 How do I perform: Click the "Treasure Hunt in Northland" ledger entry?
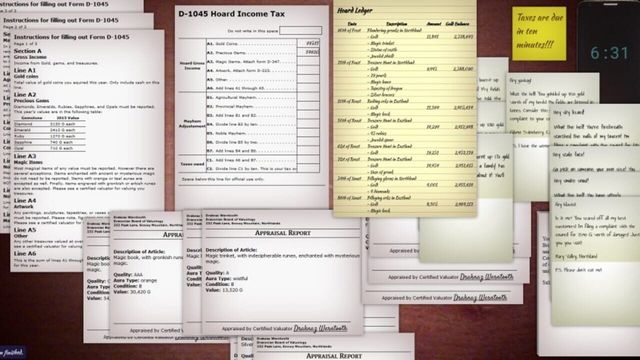tap(391, 62)
